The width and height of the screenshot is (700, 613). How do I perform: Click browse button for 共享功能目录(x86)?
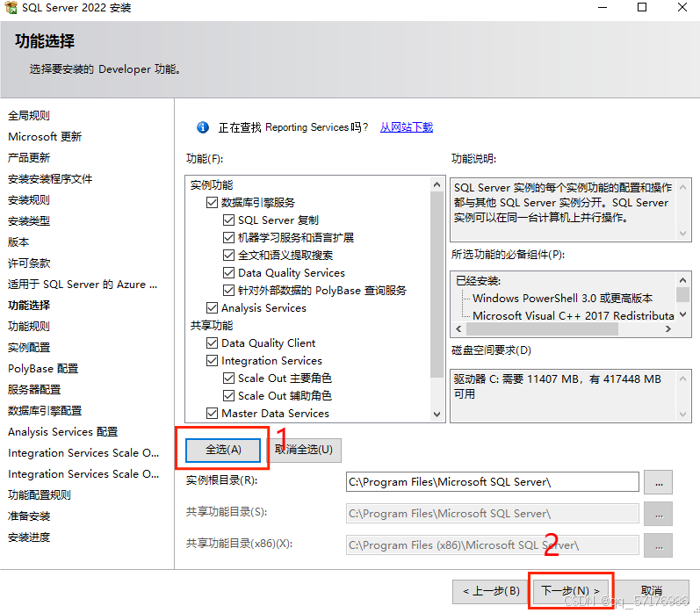(x=659, y=545)
